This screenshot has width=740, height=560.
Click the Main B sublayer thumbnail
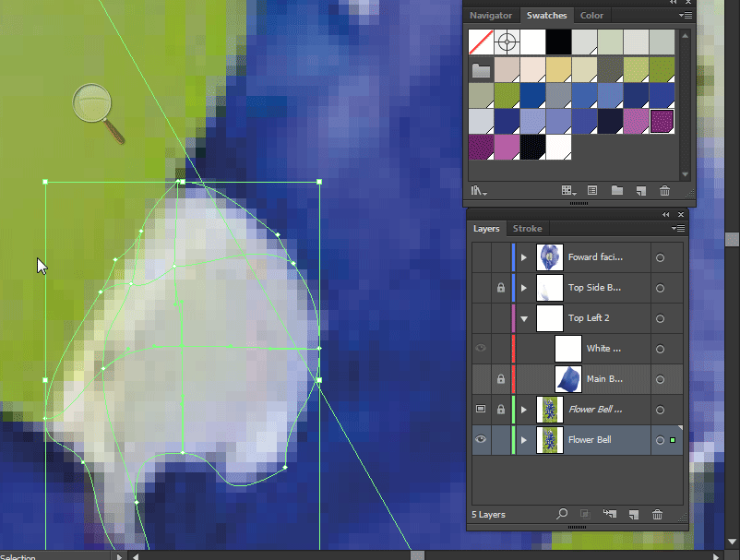(x=568, y=379)
